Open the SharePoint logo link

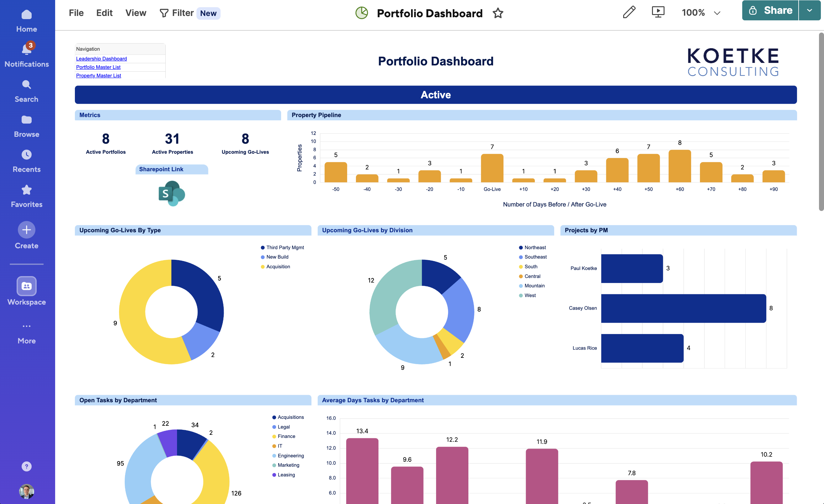[x=172, y=193]
